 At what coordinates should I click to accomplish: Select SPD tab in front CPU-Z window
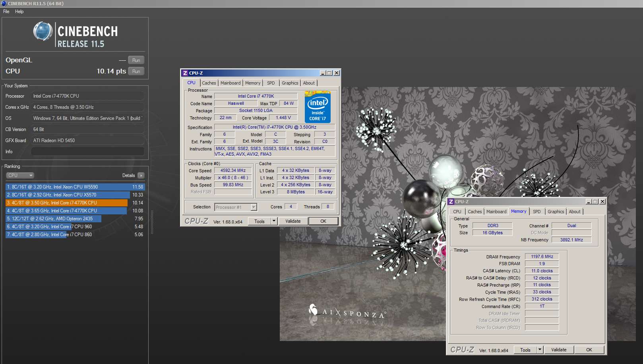coord(271,83)
